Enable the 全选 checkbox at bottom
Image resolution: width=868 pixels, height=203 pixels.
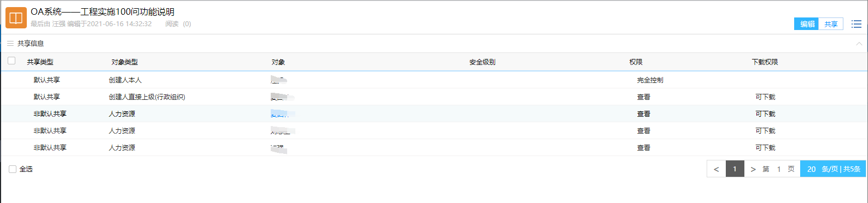tap(13, 169)
